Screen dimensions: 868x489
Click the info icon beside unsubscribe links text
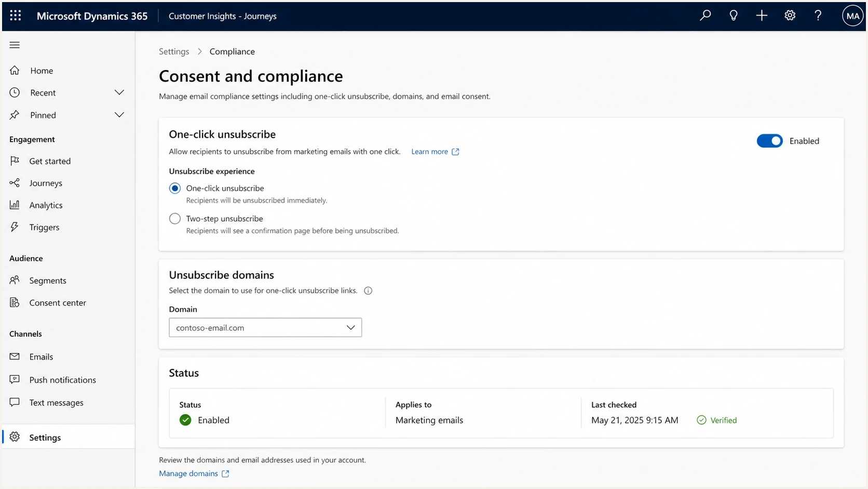[x=368, y=290]
